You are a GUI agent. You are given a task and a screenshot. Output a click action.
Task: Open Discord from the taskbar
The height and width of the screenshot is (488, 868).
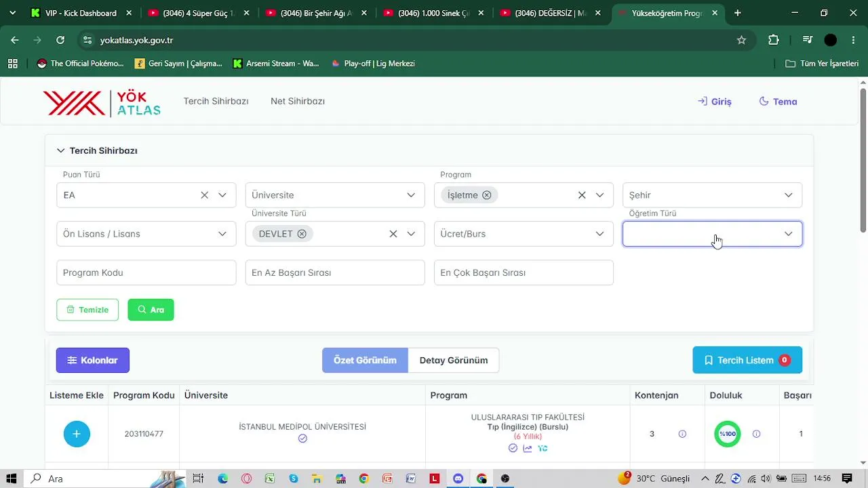458,479
